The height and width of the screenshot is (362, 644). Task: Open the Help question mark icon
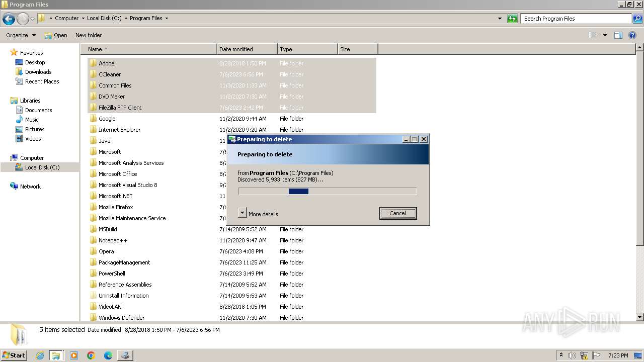click(x=632, y=35)
